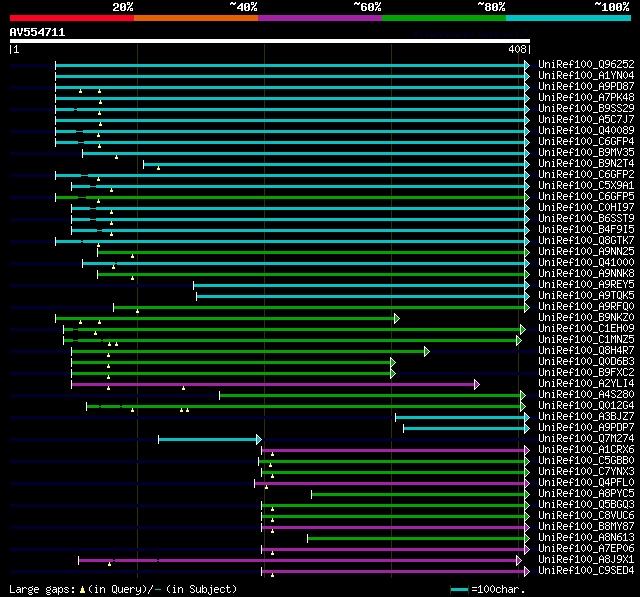
Task: Select the UniRef100_C6GFP5 label
Action: 586,197
